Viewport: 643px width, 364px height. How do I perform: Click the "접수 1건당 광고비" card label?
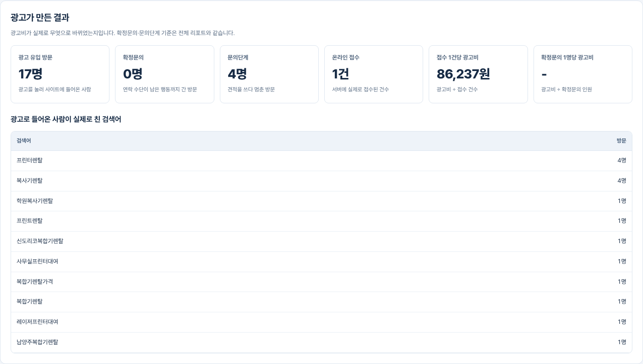tap(457, 58)
